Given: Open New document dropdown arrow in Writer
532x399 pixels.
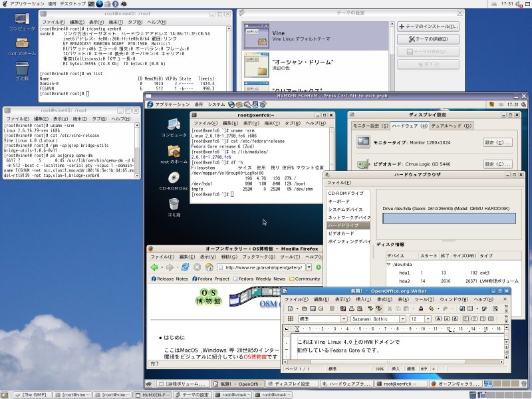Looking at the screenshot, I should point(297,309).
